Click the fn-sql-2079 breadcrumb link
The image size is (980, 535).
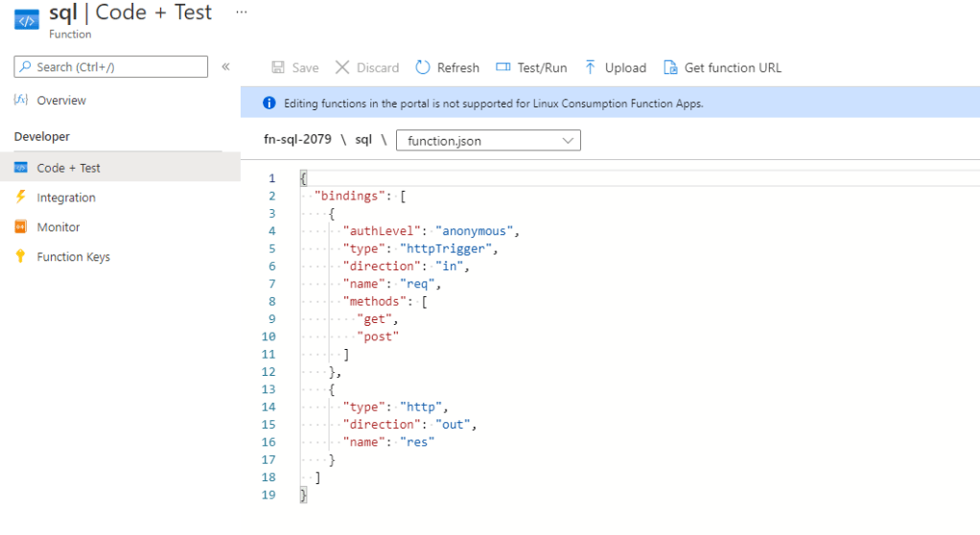[297, 140]
